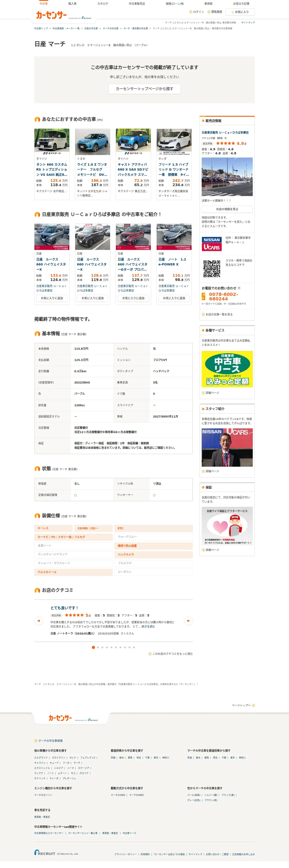The height and width of the screenshot is (868, 289).
Task: Open the 保険/ローン/他 navigation tab
Action: pos(175,3)
